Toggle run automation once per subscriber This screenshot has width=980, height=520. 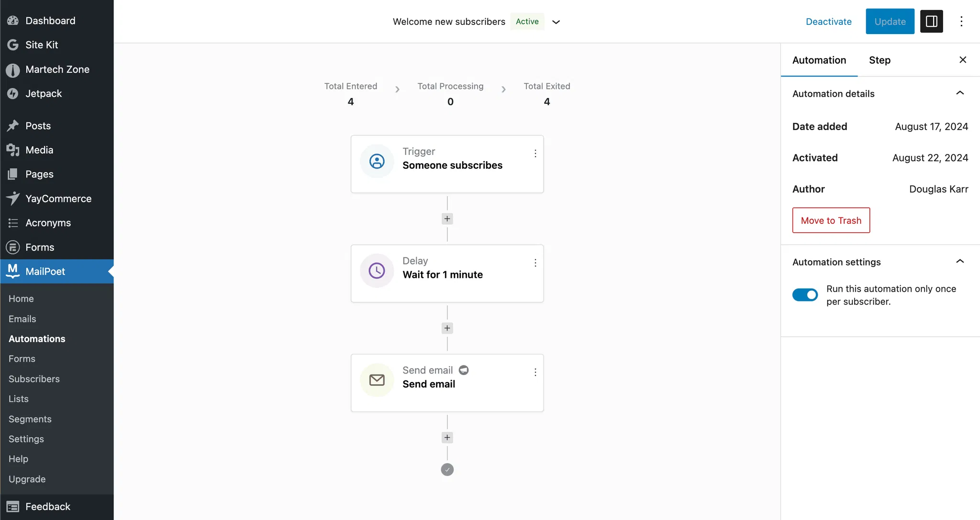click(x=805, y=295)
